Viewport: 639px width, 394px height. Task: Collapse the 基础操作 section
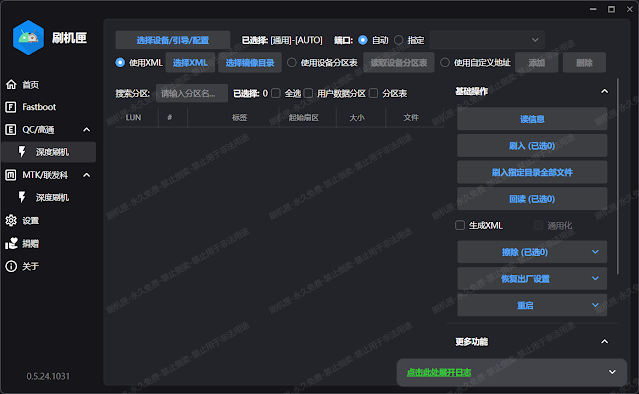604,91
